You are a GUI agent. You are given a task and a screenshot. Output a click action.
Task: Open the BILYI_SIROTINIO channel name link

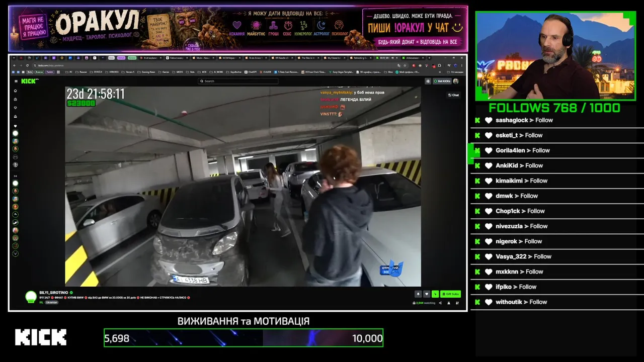pyautogui.click(x=54, y=292)
